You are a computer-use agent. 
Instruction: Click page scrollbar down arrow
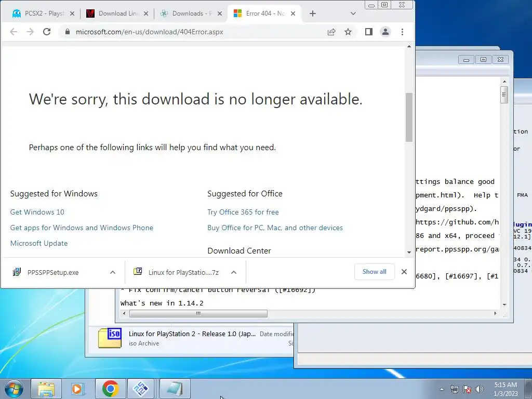[x=409, y=252]
